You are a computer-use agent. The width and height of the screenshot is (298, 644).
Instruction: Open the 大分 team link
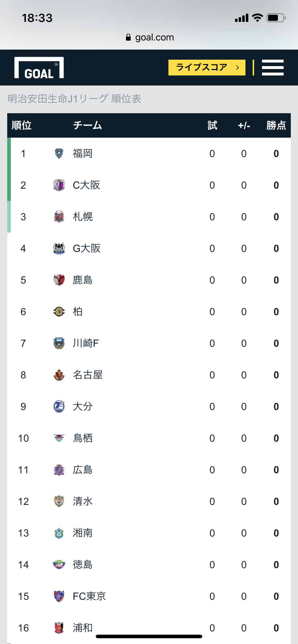point(83,407)
